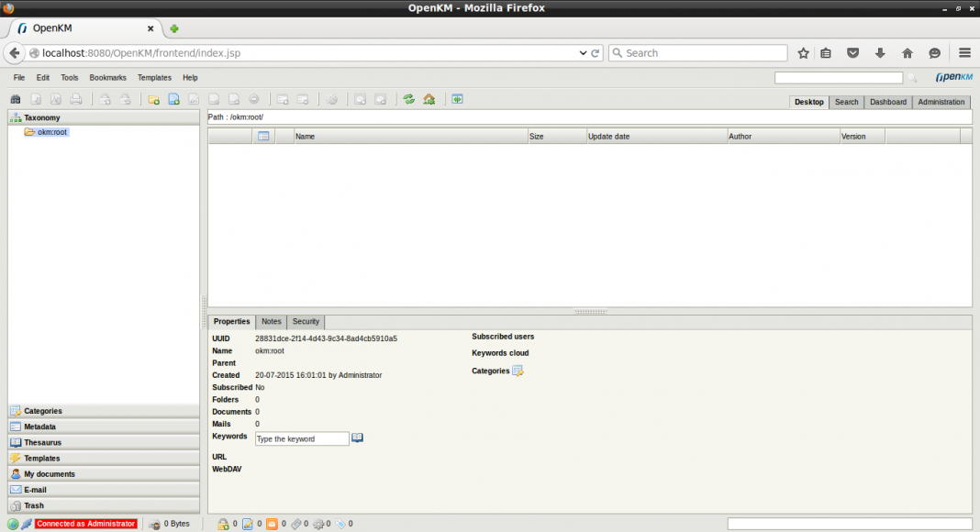
Task: Click the checked-out documents pencil status icon
Action: point(248,524)
